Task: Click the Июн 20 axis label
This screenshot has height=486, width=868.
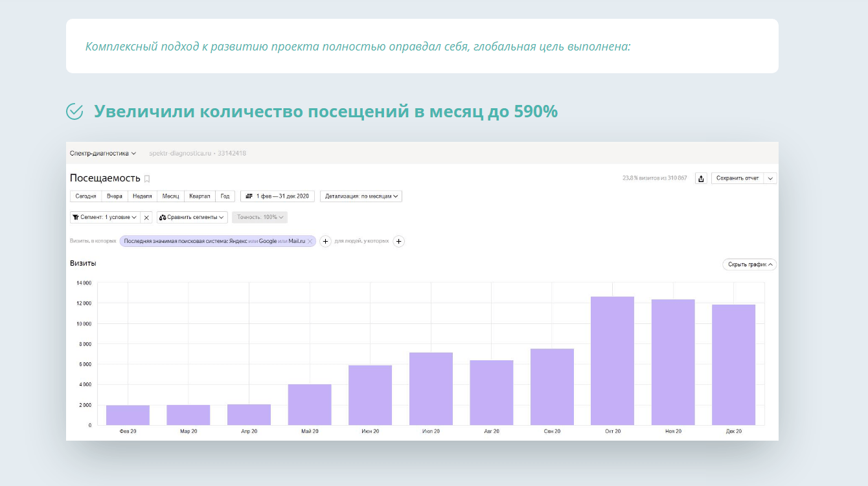Action: (x=370, y=432)
